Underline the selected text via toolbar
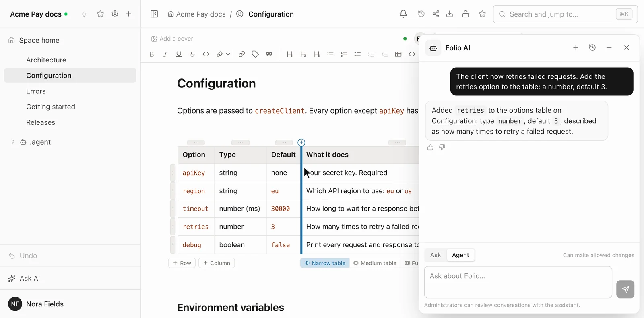Viewport: 644px width, 318px height. (179, 54)
